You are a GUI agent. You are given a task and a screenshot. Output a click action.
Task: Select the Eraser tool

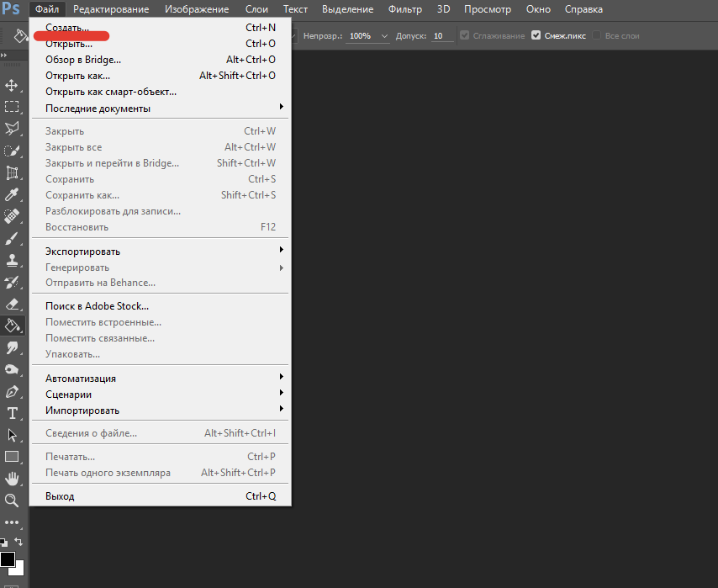tap(12, 304)
